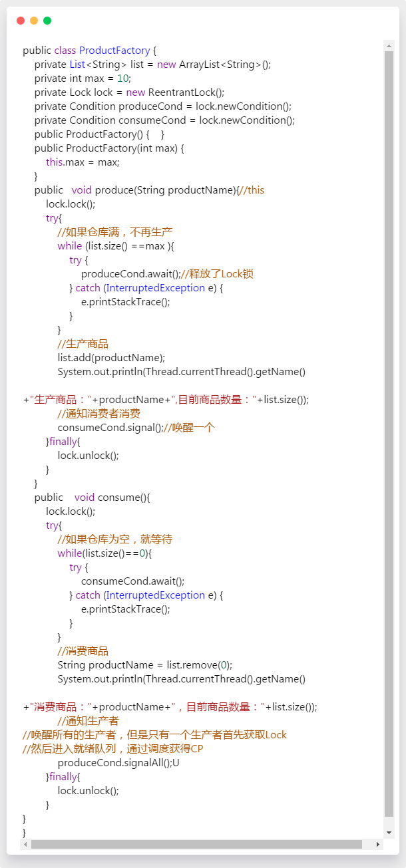This screenshot has height=868, width=406.
Task: Click the line 'list.add(productName);'
Action: coord(111,358)
